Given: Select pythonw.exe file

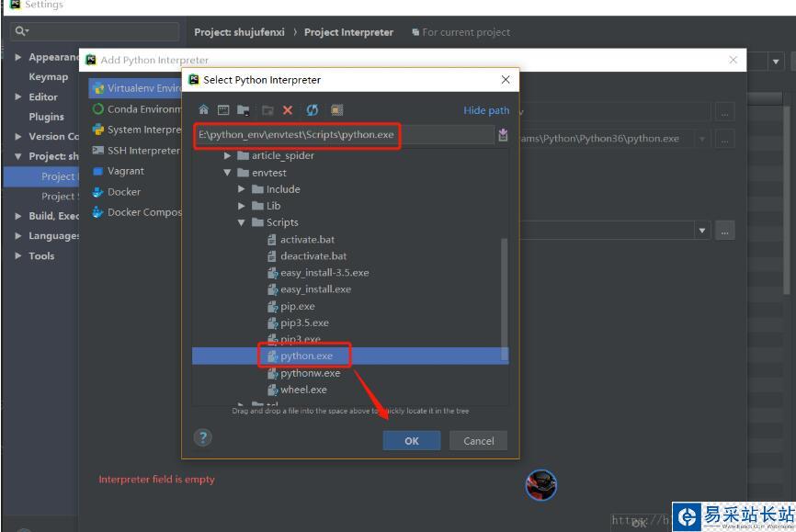Looking at the screenshot, I should click(303, 374).
